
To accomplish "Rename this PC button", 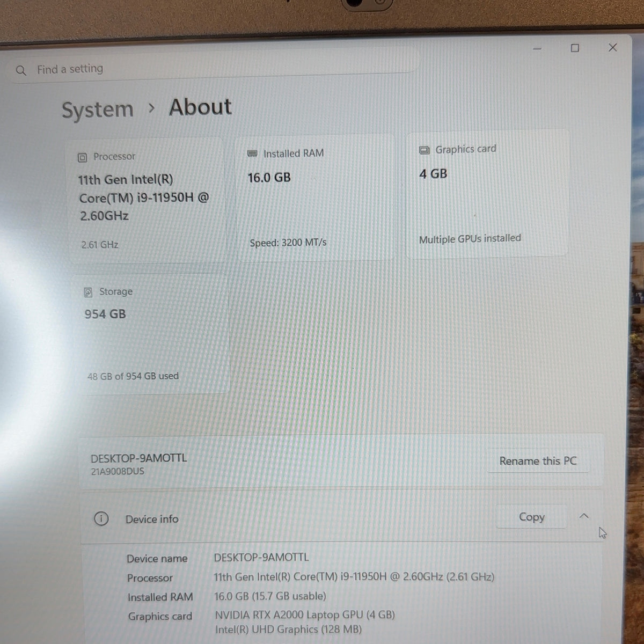I will 538,461.
